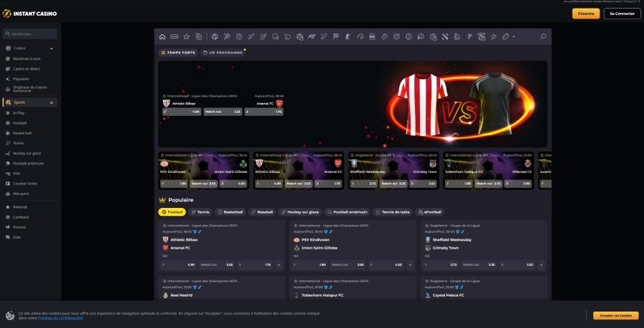The image size is (644, 328).
Task: Select the American football icon in toolbar
Action: click(x=506, y=37)
